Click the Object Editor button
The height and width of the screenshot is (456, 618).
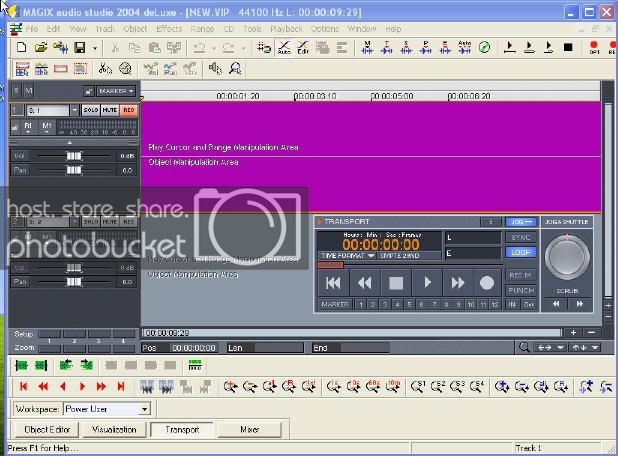click(47, 429)
